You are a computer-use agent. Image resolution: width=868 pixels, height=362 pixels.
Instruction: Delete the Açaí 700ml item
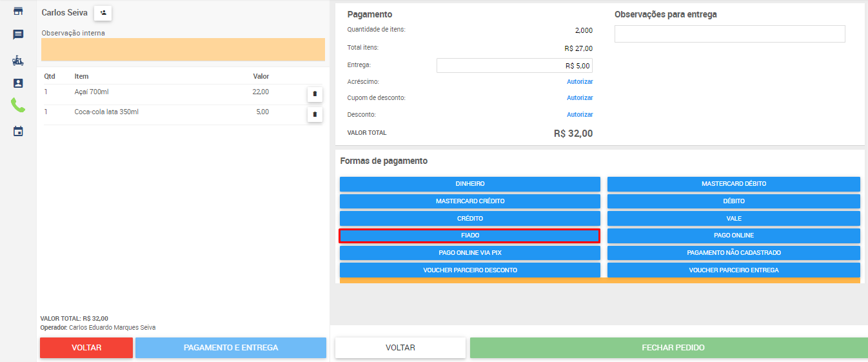(x=315, y=94)
